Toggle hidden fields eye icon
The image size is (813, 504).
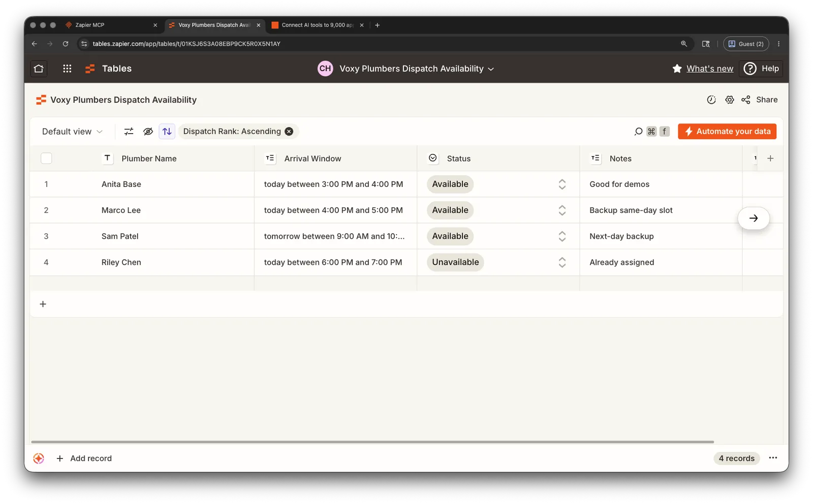point(148,132)
